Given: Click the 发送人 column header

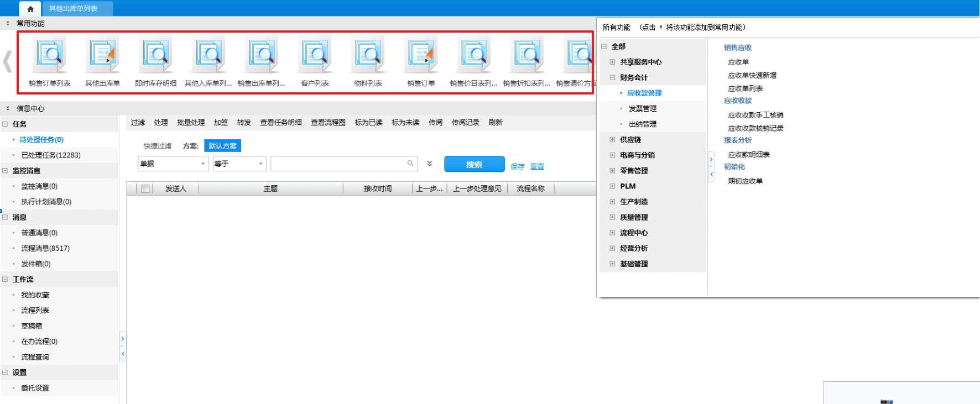Looking at the screenshot, I should tap(176, 188).
